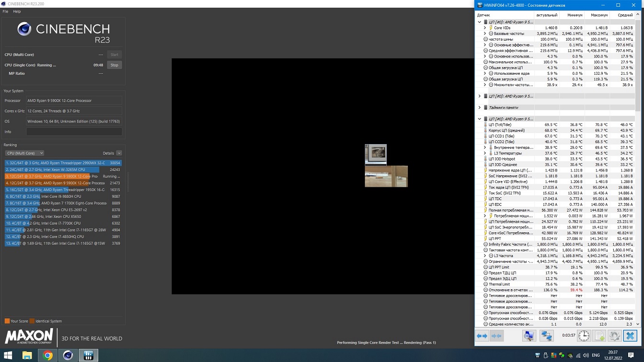Image resolution: width=644 pixels, height=362 pixels.
Task: Switch to HWiNFO64 in the taskbar
Action: (89, 355)
